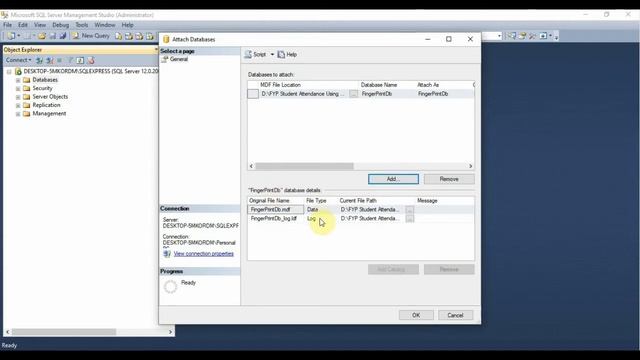Click the Database Engine Query icon after New Query

[x=118, y=36]
